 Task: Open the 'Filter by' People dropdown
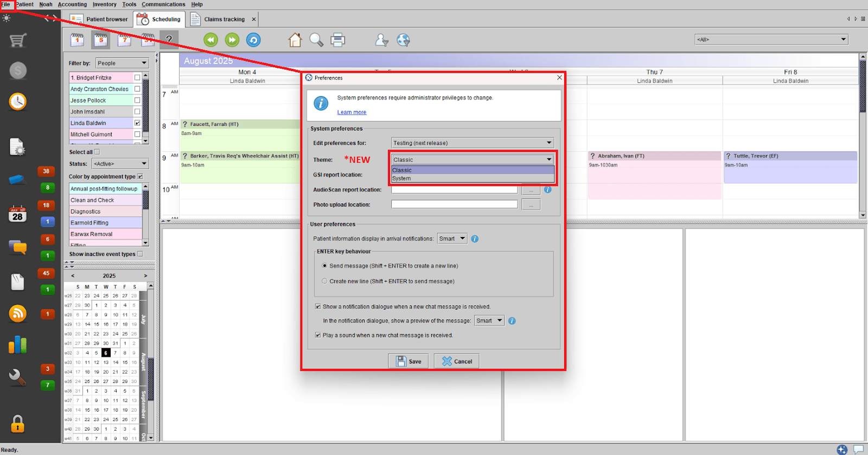tap(122, 63)
